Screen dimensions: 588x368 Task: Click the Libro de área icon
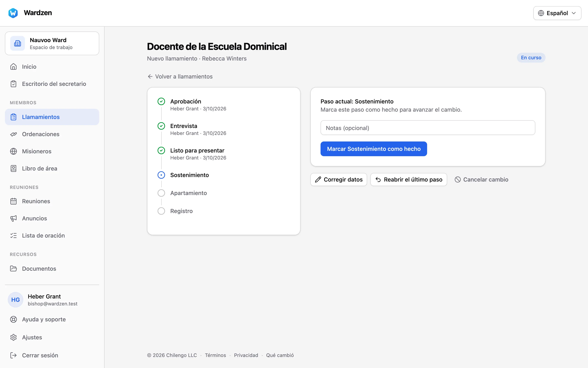tap(14, 168)
